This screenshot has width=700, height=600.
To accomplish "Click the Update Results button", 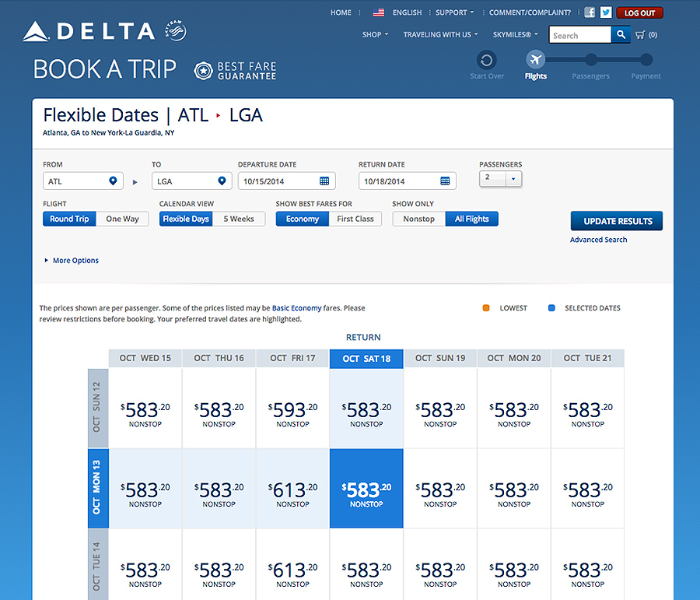I will 617,221.
